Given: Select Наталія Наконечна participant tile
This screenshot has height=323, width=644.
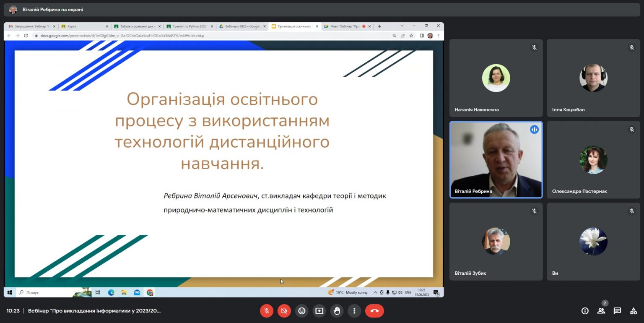Looking at the screenshot, I should pyautogui.click(x=496, y=78).
